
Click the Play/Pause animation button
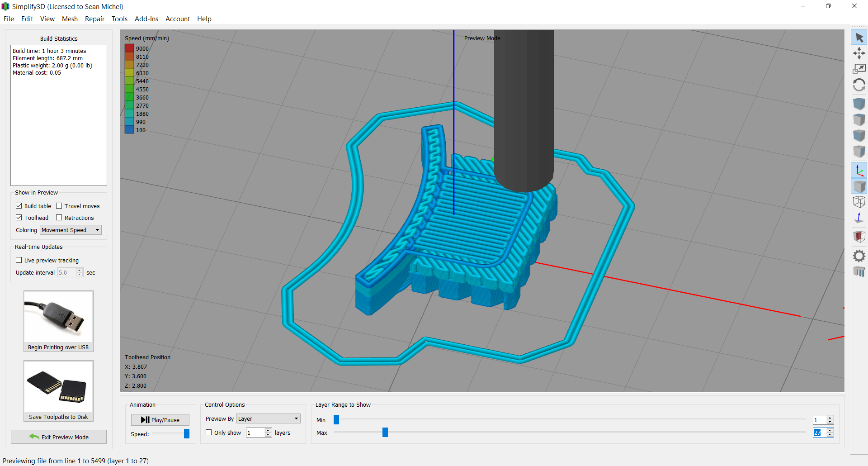click(160, 420)
